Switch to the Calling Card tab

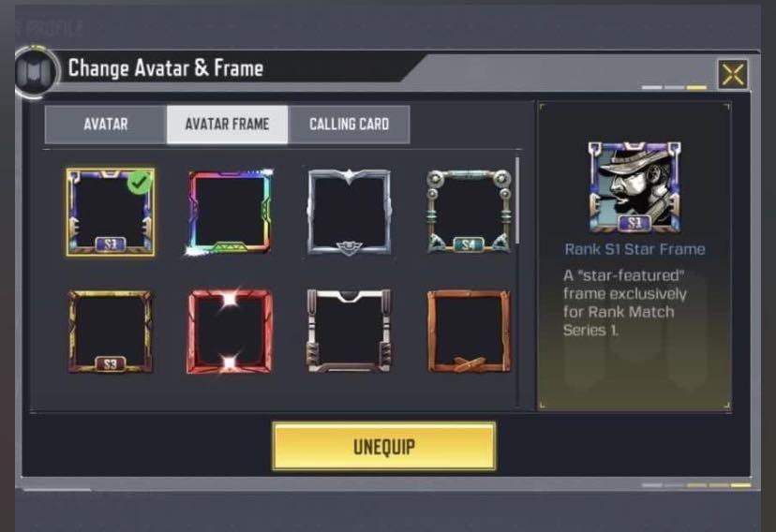350,124
